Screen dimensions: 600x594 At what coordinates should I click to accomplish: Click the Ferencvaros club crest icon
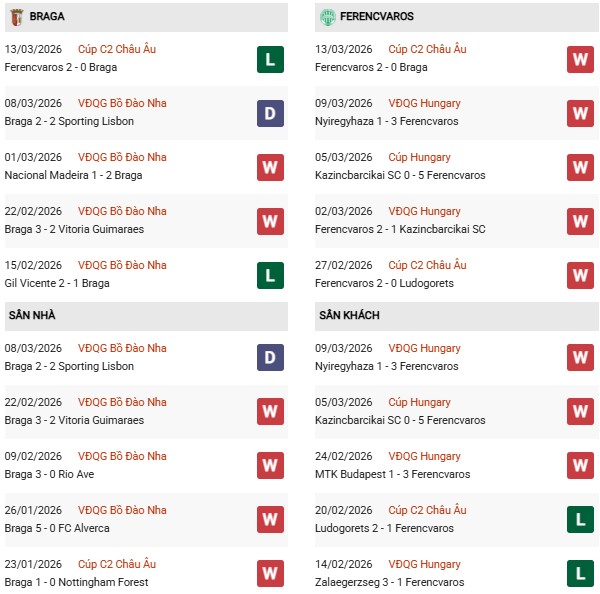327,17
